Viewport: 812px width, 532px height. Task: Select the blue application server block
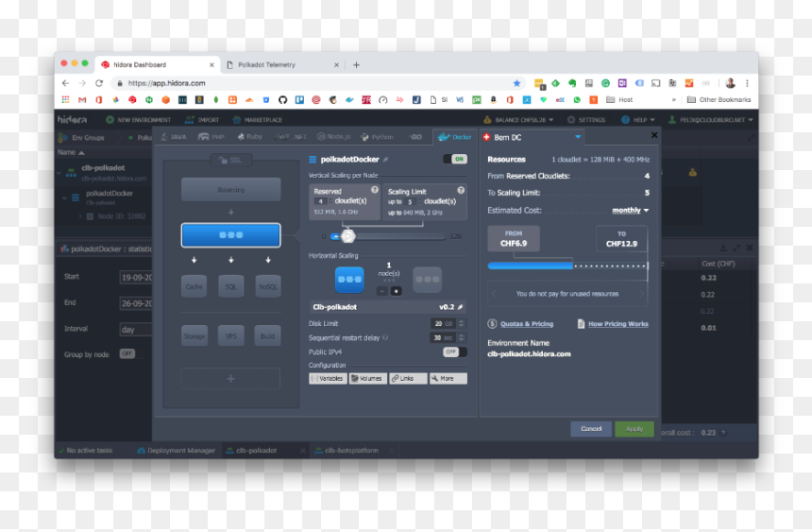click(x=231, y=235)
